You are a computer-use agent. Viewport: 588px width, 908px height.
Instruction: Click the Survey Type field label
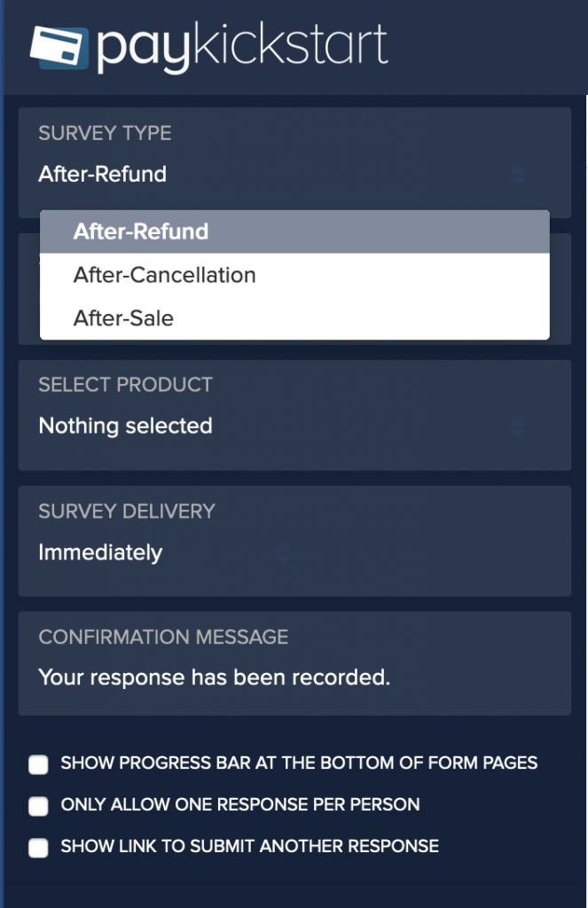tap(105, 133)
